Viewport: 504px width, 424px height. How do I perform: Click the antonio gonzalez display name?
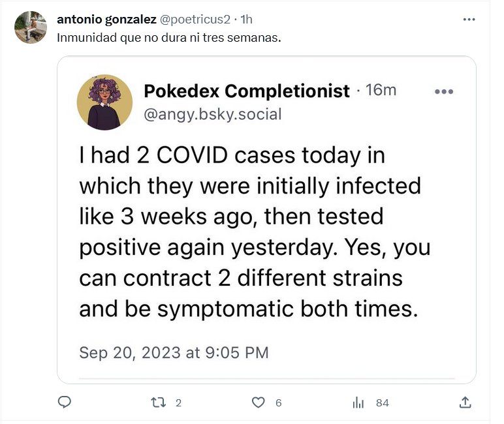pyautogui.click(x=107, y=19)
